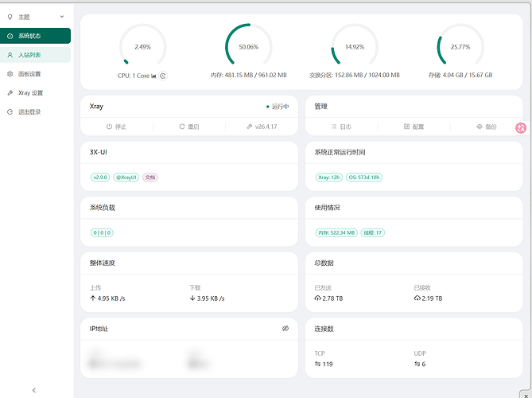Click the download arrow icon at 3.95 KB/s
Viewport: 532px width, 398px height.
pos(192,298)
